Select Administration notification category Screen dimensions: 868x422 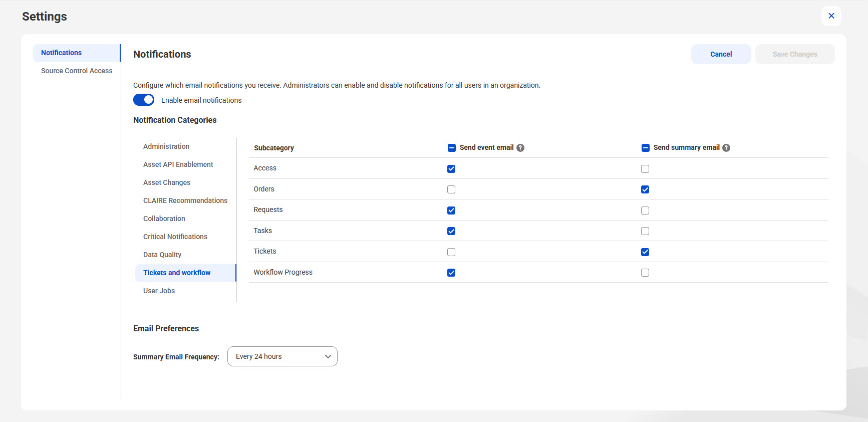coord(185,146)
